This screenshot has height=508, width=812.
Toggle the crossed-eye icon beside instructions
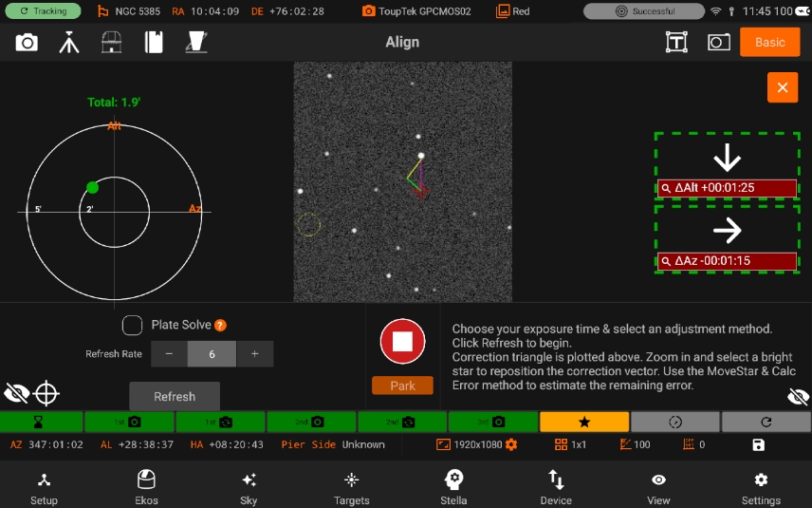pos(798,397)
